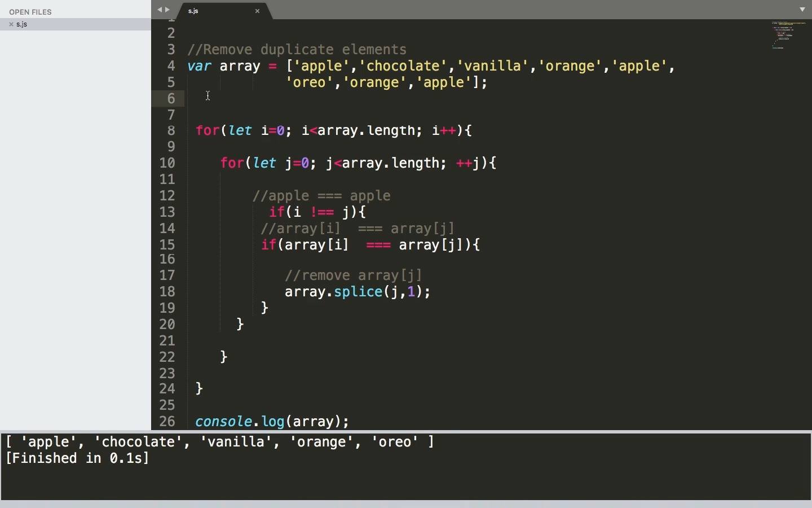Viewport: 812px width, 508px height.
Task: Click the '//Remove duplicate elements' comment
Action: pos(297,50)
